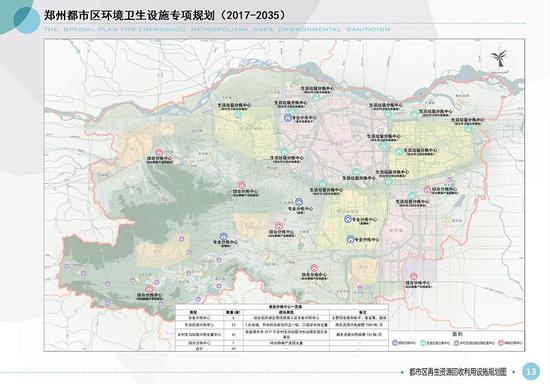Screen dimensions: 550x384
Task: Click the pink 综合分拣中心 legend icon
Action: [x=500, y=343]
